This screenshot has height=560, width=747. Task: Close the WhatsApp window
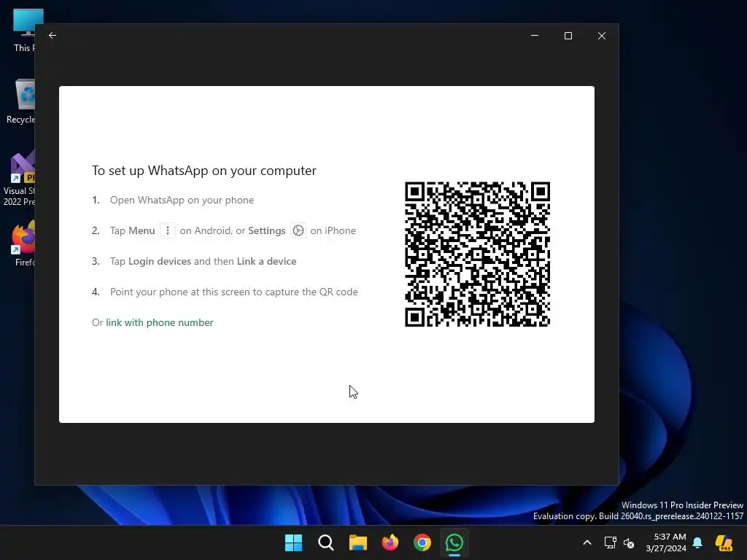(x=602, y=36)
